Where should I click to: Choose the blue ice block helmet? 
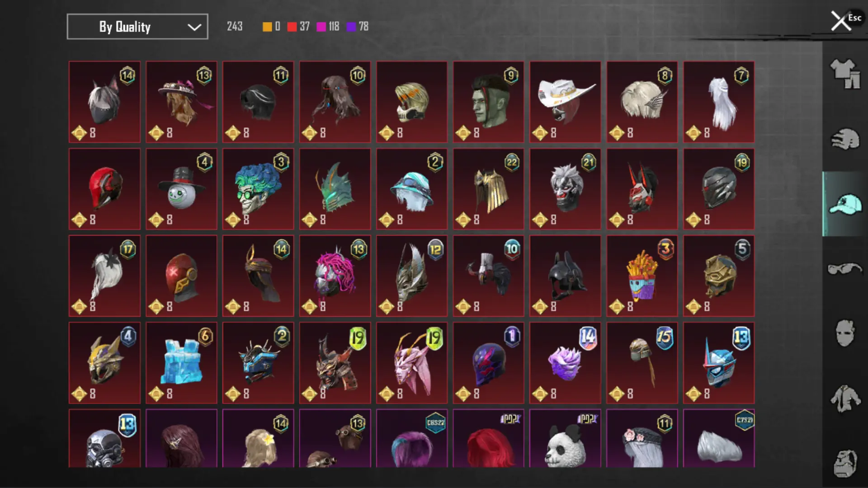pyautogui.click(x=181, y=363)
